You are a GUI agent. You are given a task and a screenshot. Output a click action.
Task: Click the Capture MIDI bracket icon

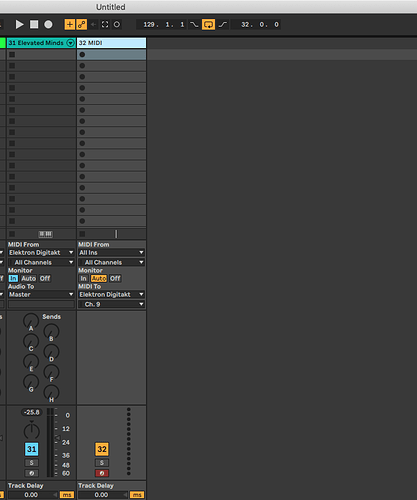(x=105, y=24)
